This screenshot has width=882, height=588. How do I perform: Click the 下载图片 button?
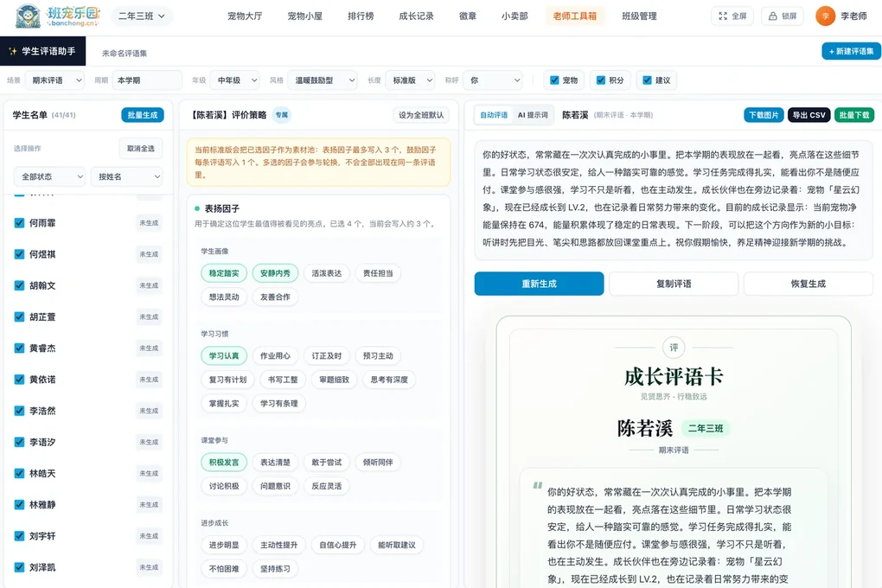pos(764,115)
